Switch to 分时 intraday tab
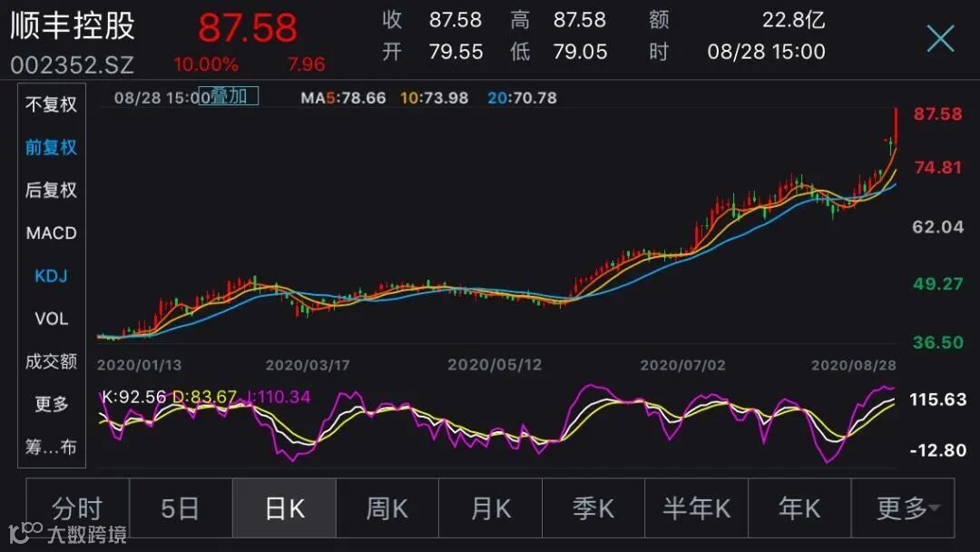980x552 pixels. [x=77, y=508]
